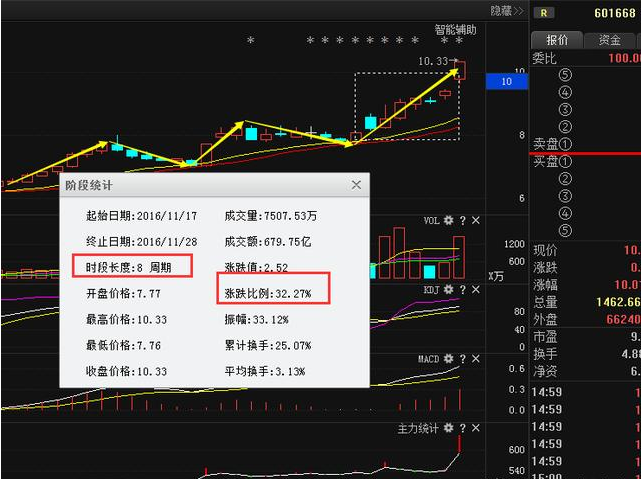Switch to the 报价 tab
This screenshot has width=642, height=479.
coord(557,40)
